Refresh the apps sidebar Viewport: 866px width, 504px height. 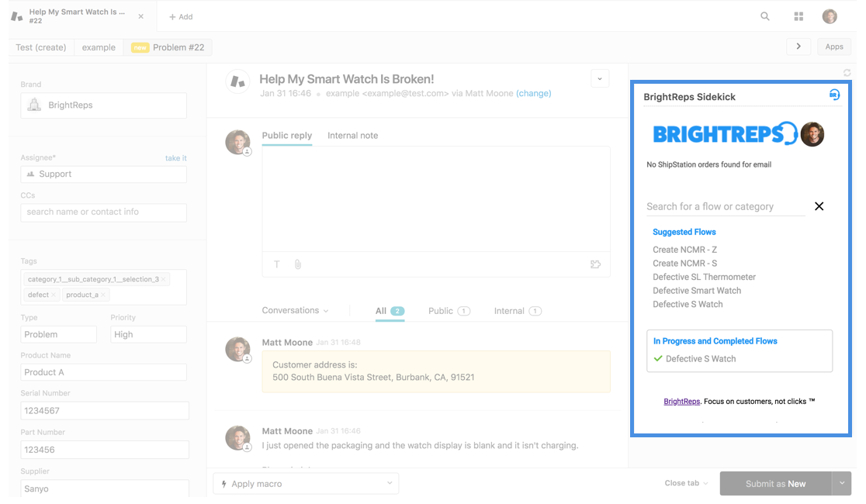pyautogui.click(x=847, y=73)
